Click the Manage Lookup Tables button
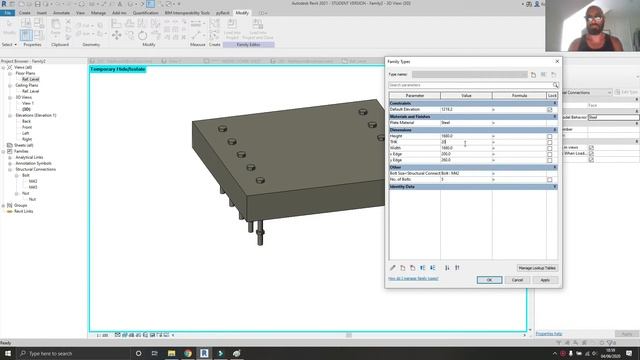The width and height of the screenshot is (640, 360). click(537, 268)
